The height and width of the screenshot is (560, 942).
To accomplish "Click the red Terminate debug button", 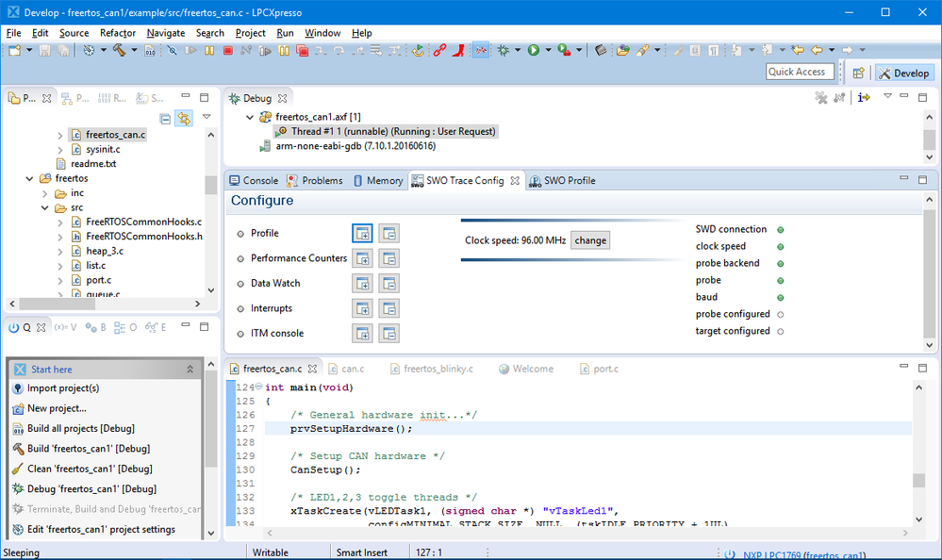I will [227, 50].
